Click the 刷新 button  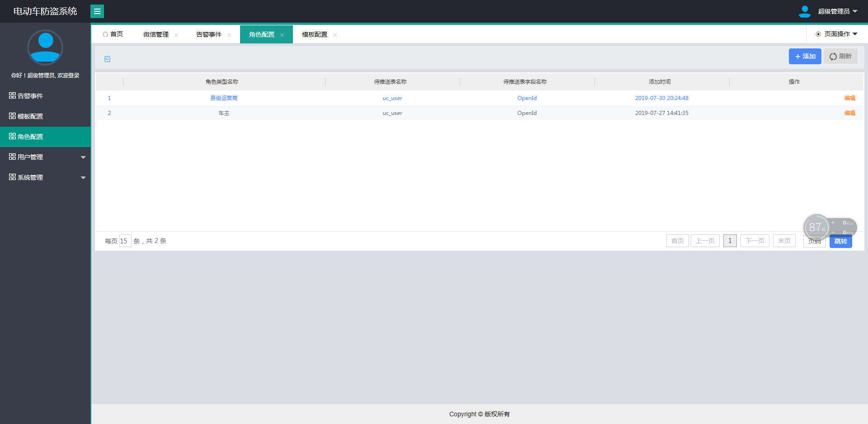pos(840,57)
